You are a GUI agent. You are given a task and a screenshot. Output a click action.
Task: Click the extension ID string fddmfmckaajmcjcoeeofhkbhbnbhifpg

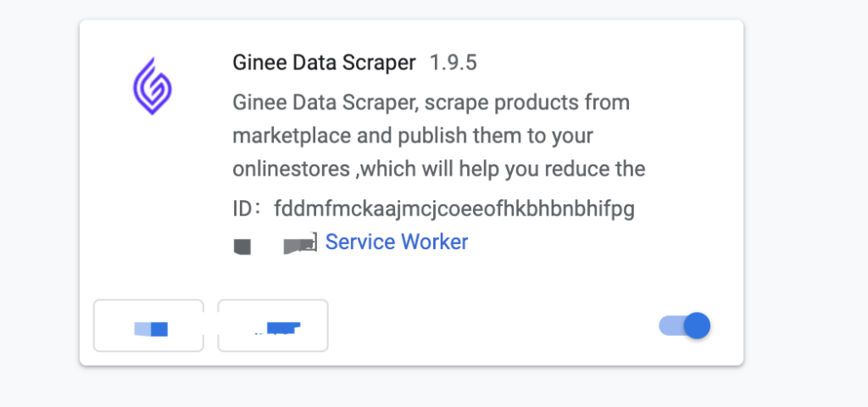[x=454, y=210]
